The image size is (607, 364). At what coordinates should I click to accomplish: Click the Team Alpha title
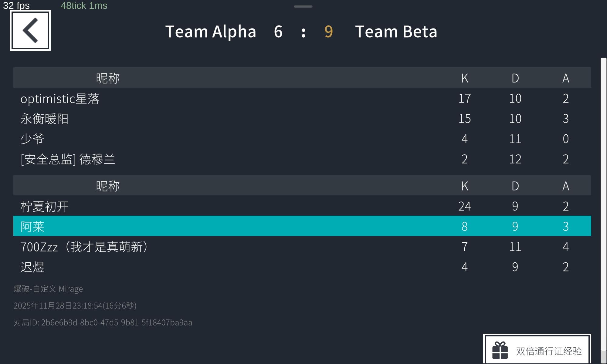[x=211, y=32]
